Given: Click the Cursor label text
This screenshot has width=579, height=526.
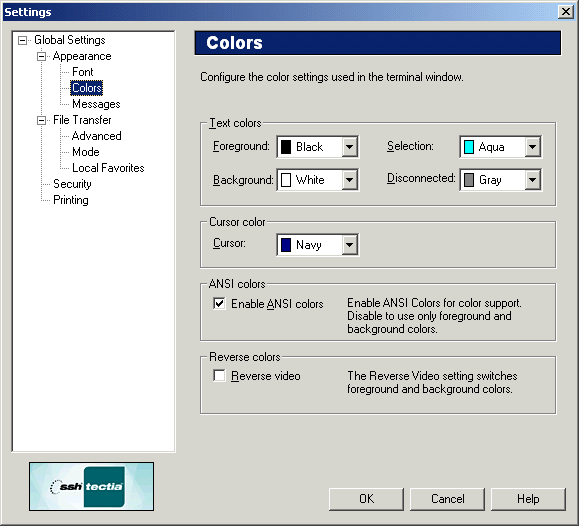Looking at the screenshot, I should 229,243.
